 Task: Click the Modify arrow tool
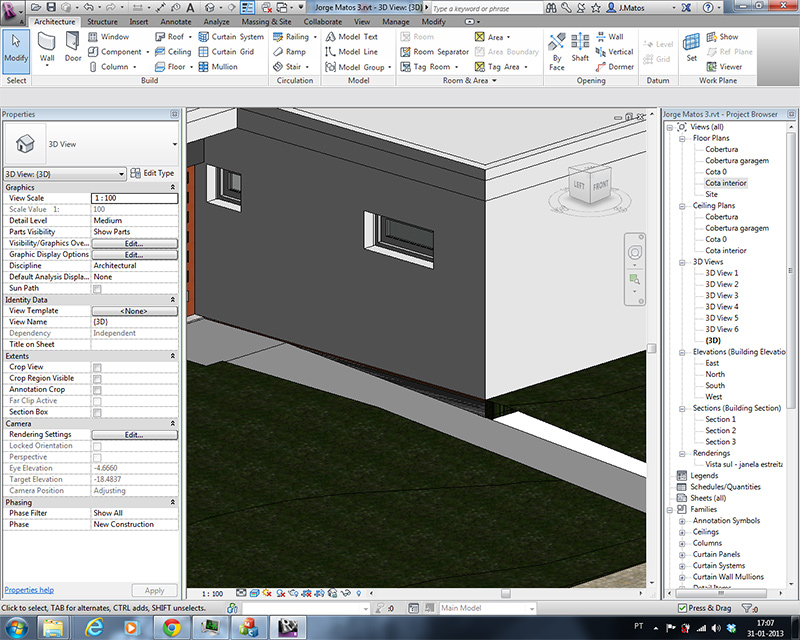(14, 40)
